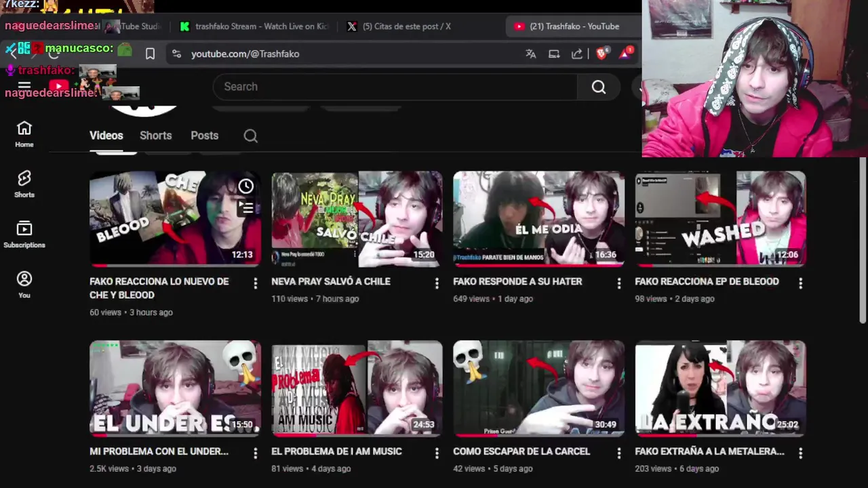The width and height of the screenshot is (868, 488).
Task: Click the translate page icon
Action: click(x=531, y=54)
